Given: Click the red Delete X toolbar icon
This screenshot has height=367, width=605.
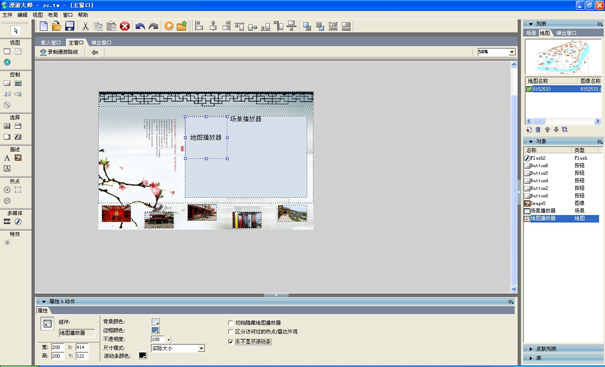Looking at the screenshot, I should click(x=125, y=26).
